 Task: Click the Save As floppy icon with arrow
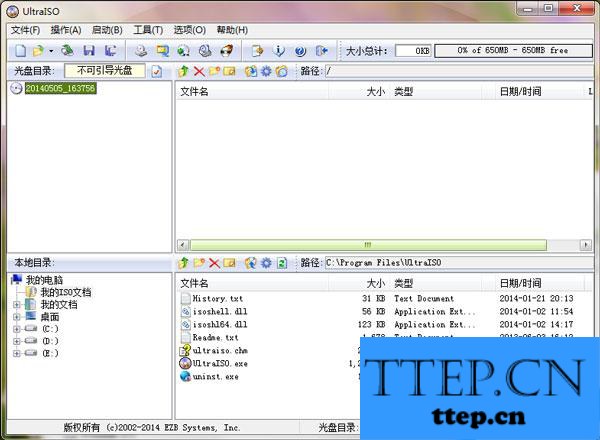111,51
